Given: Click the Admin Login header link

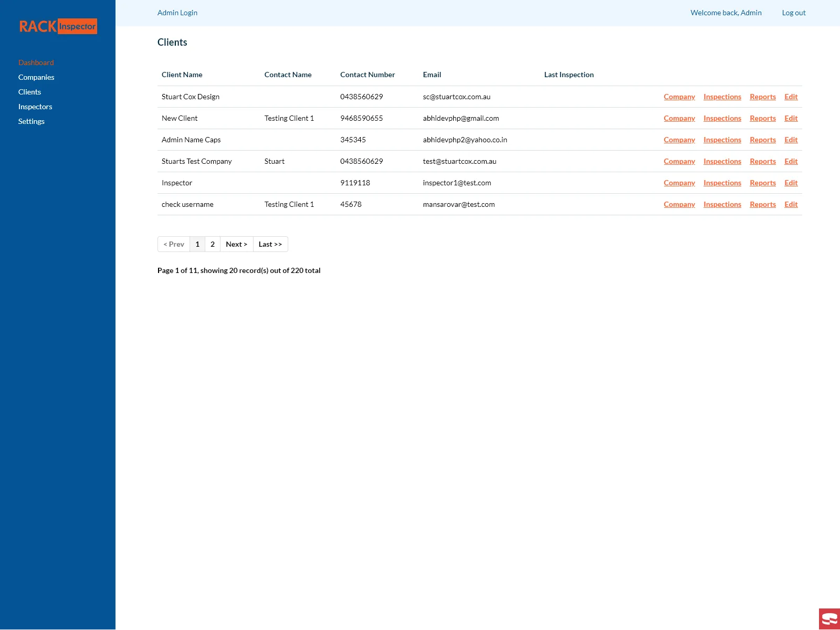Looking at the screenshot, I should tap(177, 13).
